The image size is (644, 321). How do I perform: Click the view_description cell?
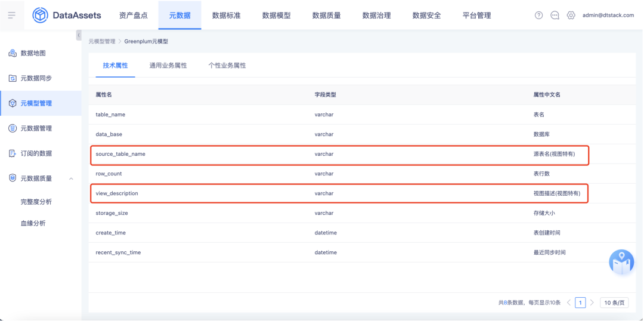click(x=117, y=193)
